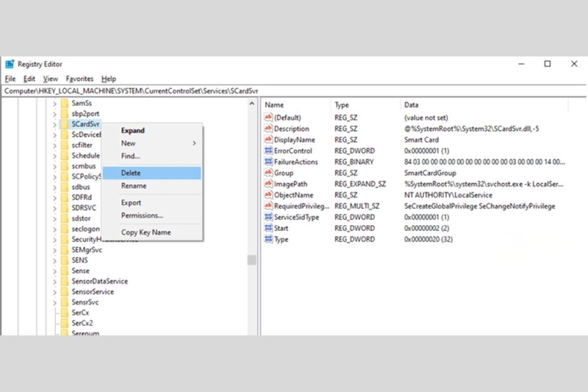
Task: Click the string icon beside Description value
Action: click(268, 129)
